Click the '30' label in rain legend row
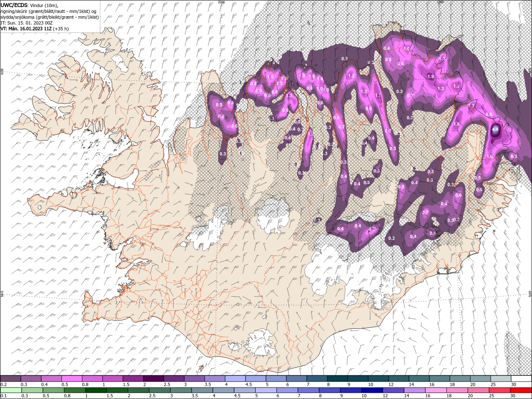532x399 pixels. coord(513,396)
